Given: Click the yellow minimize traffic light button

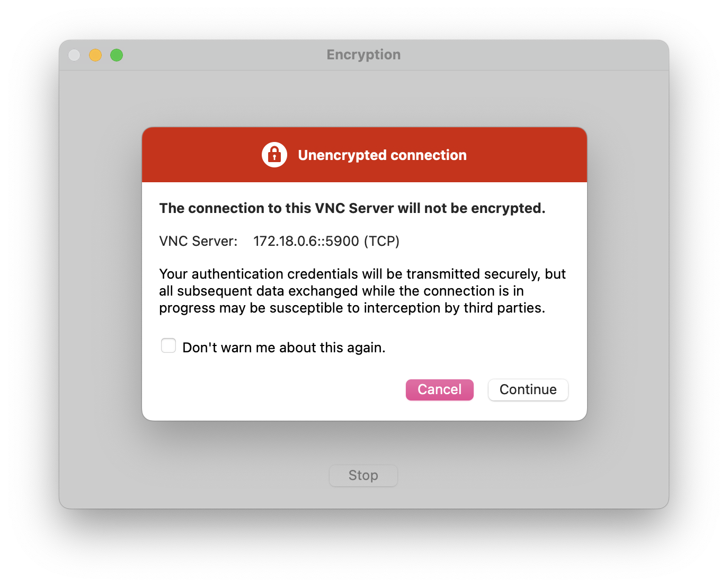Looking at the screenshot, I should (95, 55).
